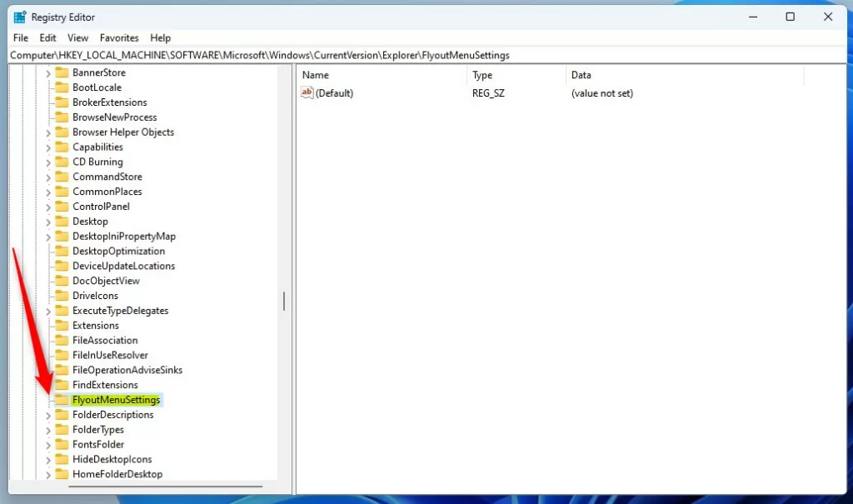This screenshot has height=504, width=853.
Task: Click the CommonPlaces folder icon
Action: pyautogui.click(x=62, y=192)
